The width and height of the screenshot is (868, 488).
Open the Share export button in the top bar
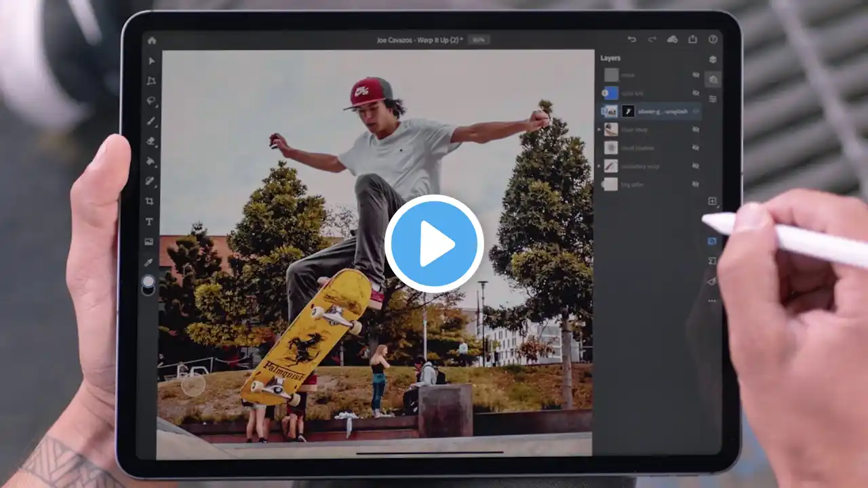click(x=692, y=40)
